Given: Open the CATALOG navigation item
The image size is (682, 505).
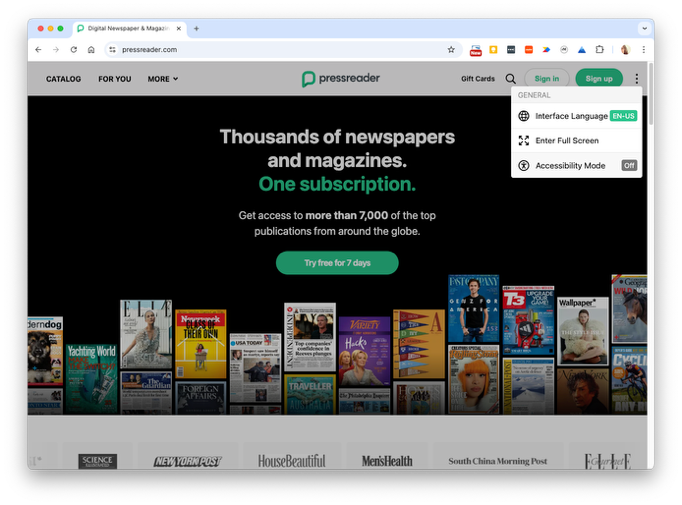Looking at the screenshot, I should [64, 79].
